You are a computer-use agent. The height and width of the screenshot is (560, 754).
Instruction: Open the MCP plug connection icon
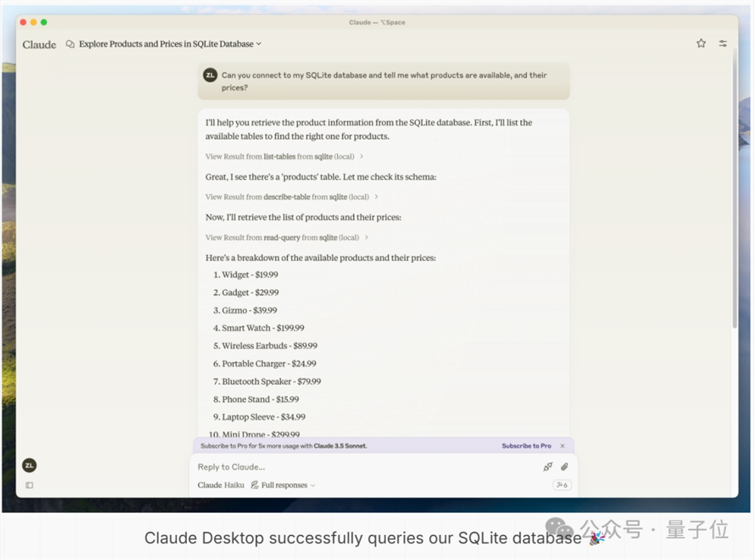(547, 467)
